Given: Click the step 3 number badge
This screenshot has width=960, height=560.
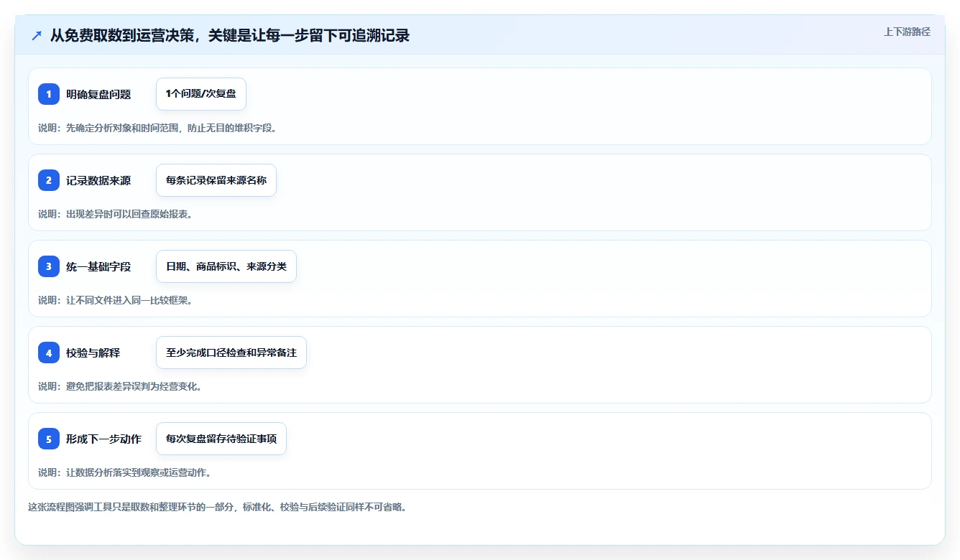Looking at the screenshot, I should [x=49, y=266].
